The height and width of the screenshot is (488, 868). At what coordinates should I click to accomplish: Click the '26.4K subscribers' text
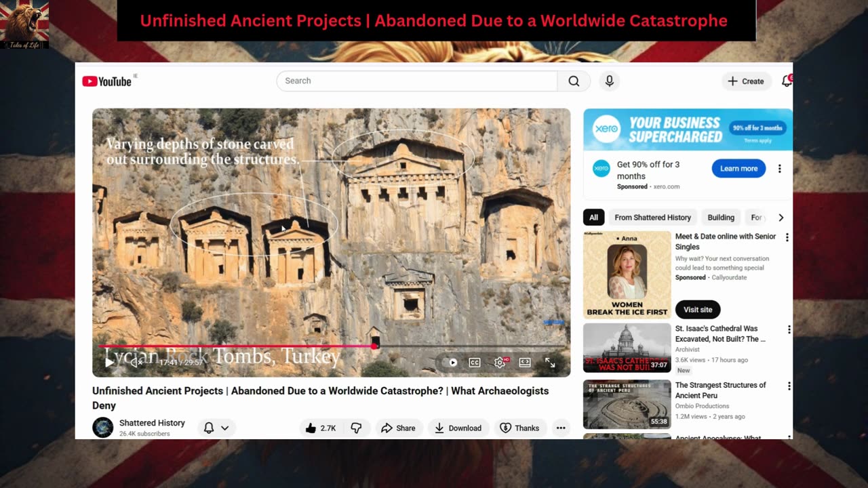tap(144, 434)
